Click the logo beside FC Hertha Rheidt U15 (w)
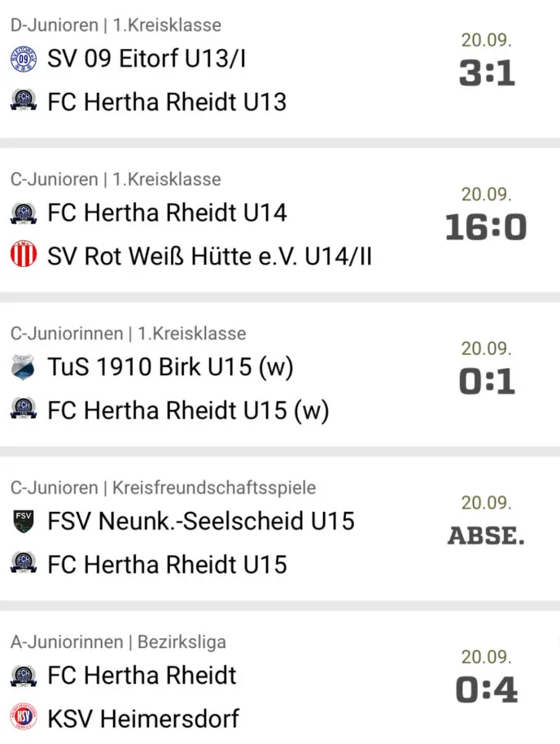The width and height of the screenshot is (560, 744). coord(24,410)
